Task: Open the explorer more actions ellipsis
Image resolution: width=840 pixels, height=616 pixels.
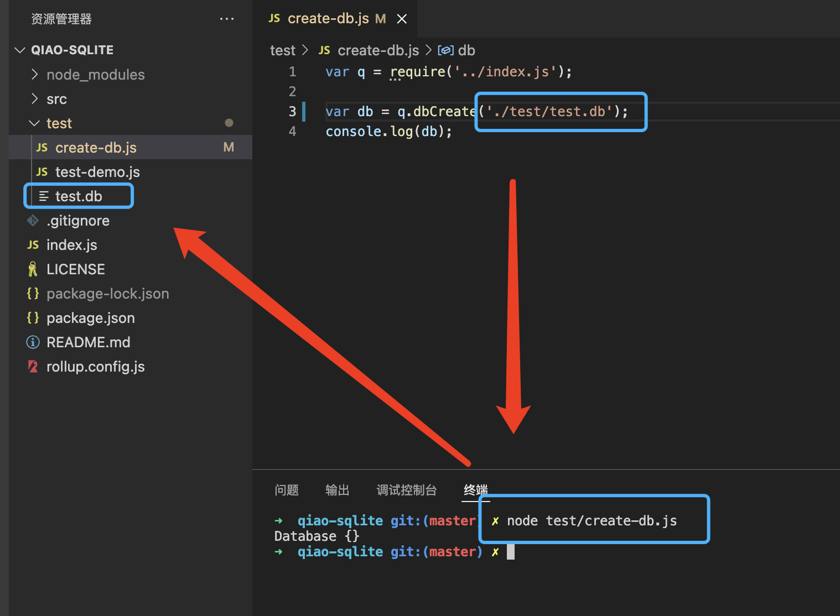Action: tap(227, 19)
